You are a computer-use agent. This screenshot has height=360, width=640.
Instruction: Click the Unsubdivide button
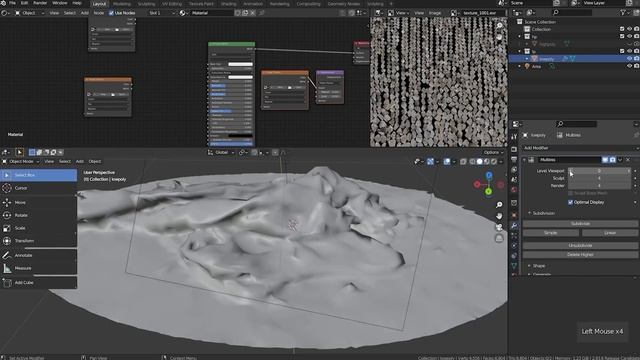pos(580,246)
